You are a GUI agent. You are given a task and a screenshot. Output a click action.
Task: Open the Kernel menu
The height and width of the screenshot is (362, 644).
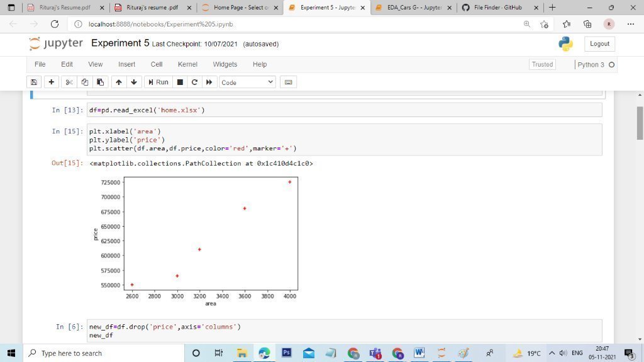[187, 64]
